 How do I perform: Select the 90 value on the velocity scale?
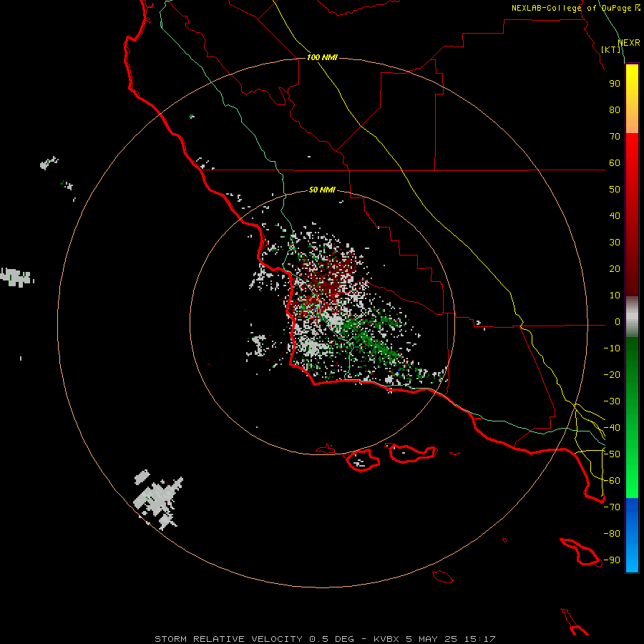(x=615, y=84)
